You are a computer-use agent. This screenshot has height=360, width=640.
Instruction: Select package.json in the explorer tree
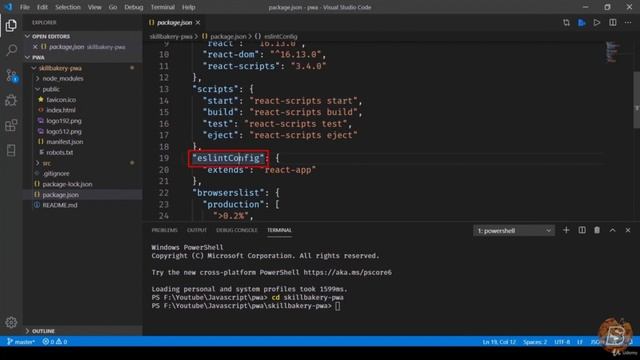click(60, 195)
